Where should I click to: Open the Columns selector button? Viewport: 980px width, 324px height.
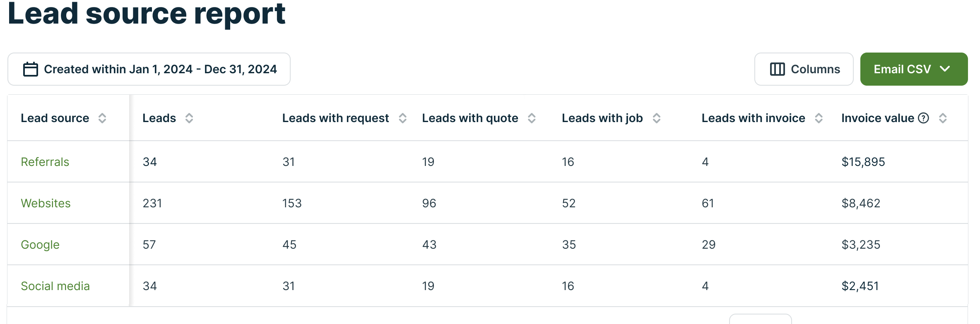click(804, 69)
